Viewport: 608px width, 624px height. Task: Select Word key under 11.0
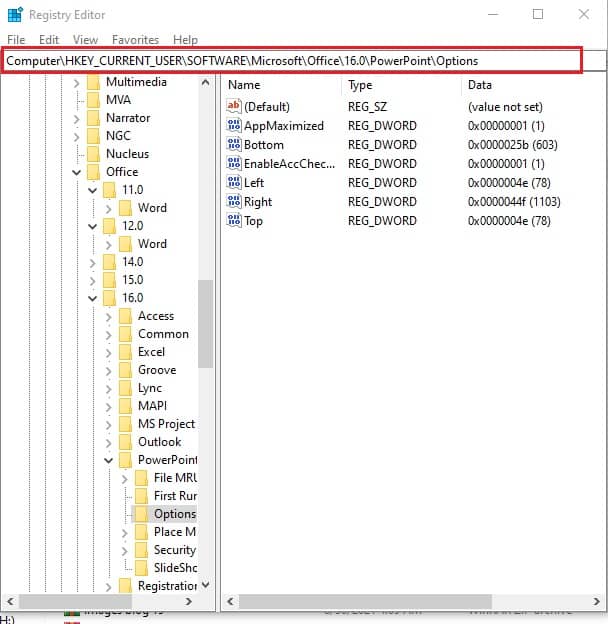(152, 208)
